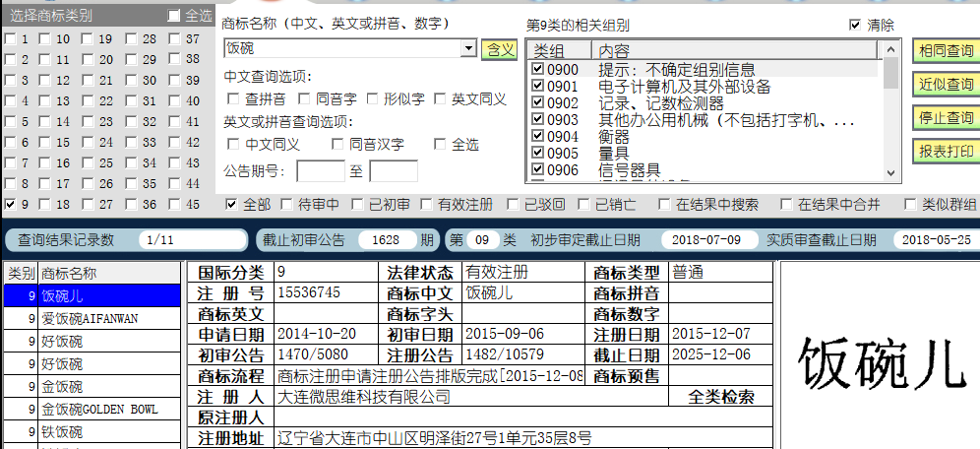Toggle the 全选 checkbox for trademark classes
Viewport: 980px width, 449px height.
[174, 16]
